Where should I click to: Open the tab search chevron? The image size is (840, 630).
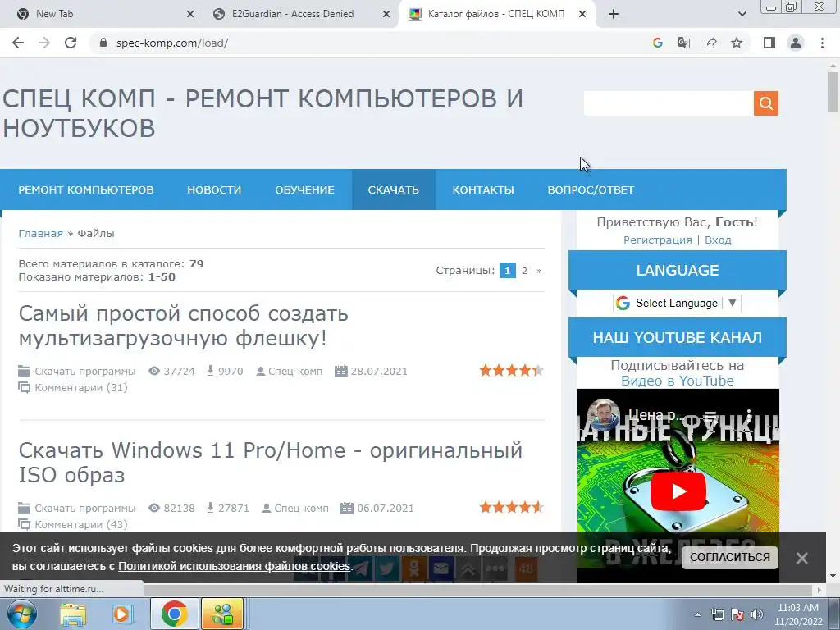pyautogui.click(x=742, y=15)
